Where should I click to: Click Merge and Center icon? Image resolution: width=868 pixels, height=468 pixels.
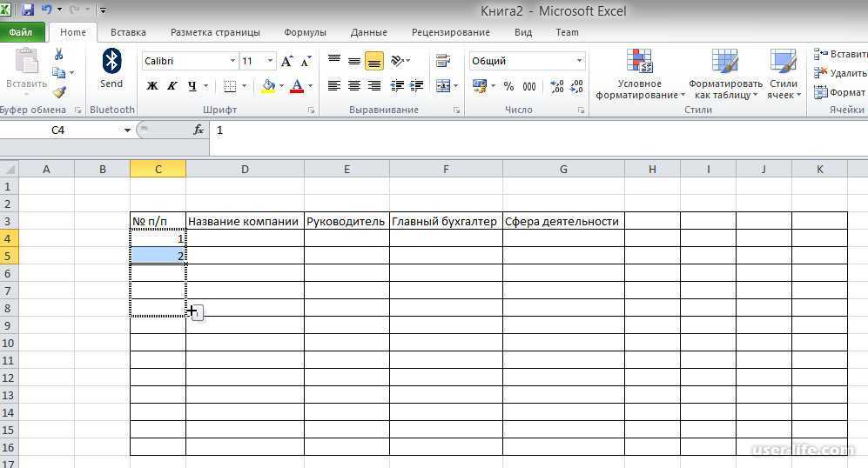tap(443, 85)
